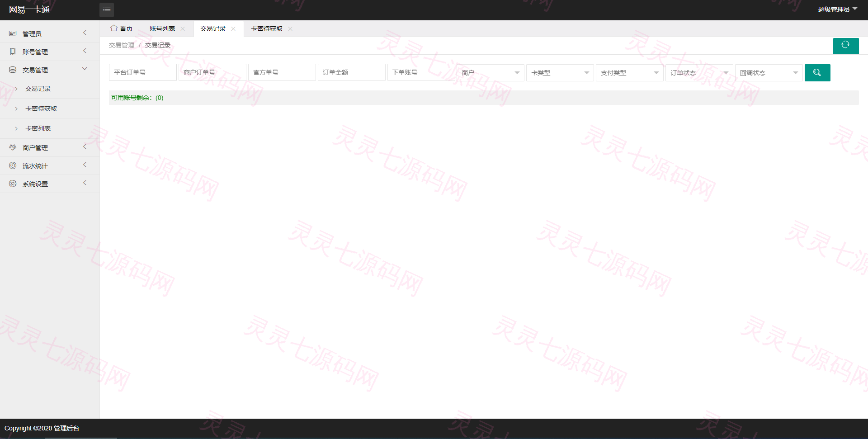Click the 系统设置 gear icon
This screenshot has height=439, width=868.
pos(13,184)
